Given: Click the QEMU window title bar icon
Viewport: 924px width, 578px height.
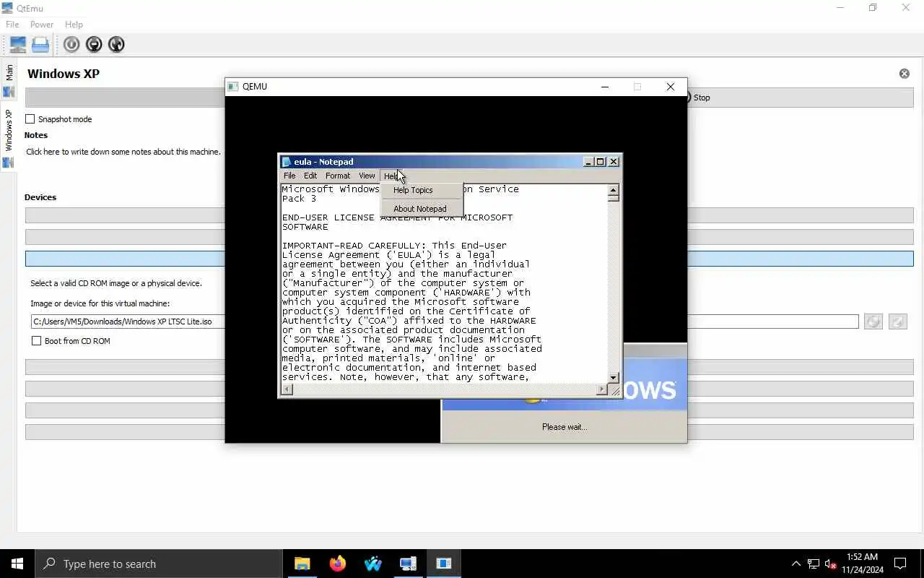Looking at the screenshot, I should (233, 87).
